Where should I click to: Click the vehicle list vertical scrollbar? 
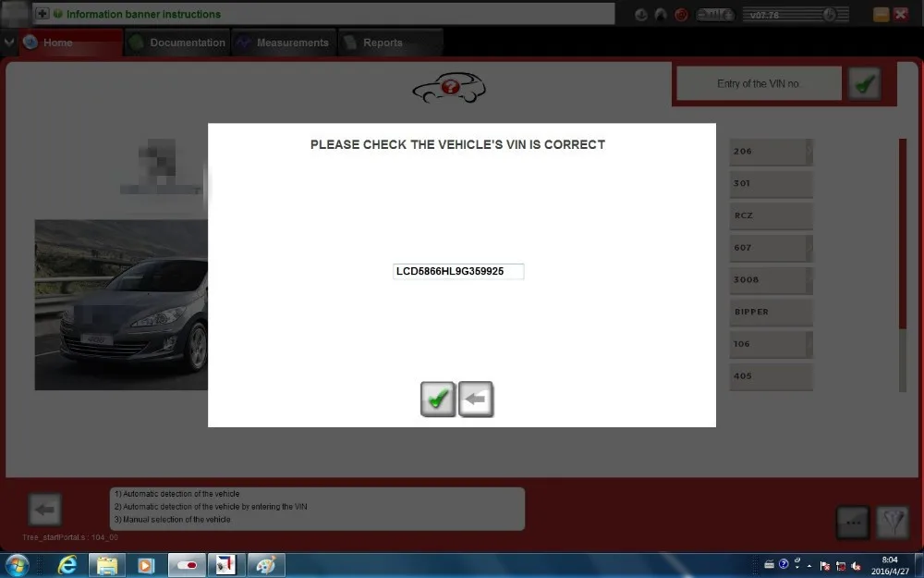[902, 265]
